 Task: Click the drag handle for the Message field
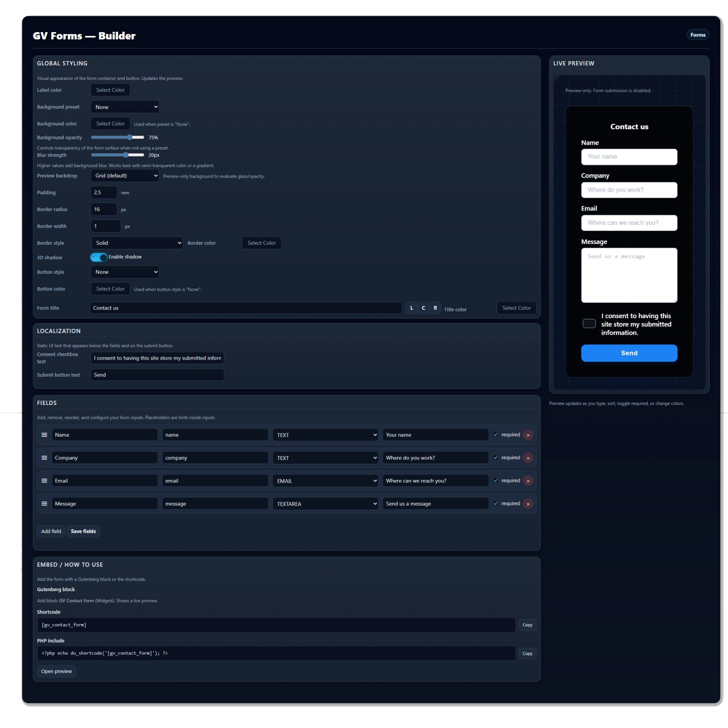tap(44, 504)
